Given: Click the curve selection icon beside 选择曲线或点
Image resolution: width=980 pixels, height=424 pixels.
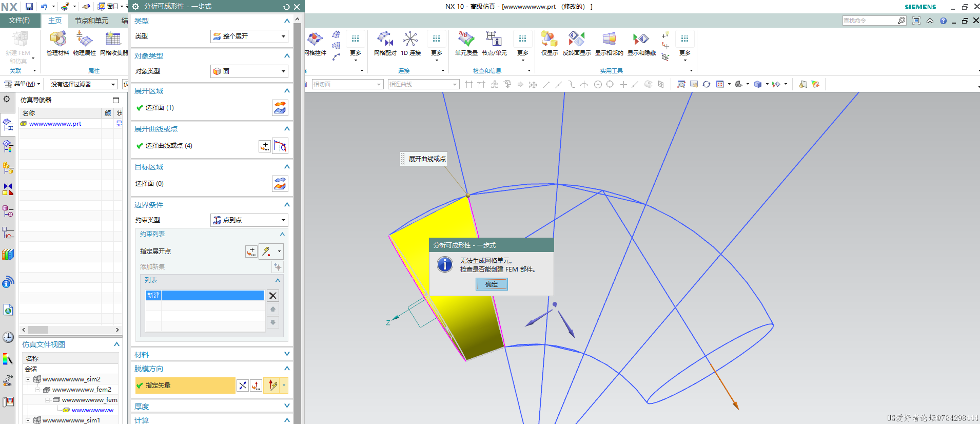Looking at the screenshot, I should (280, 146).
